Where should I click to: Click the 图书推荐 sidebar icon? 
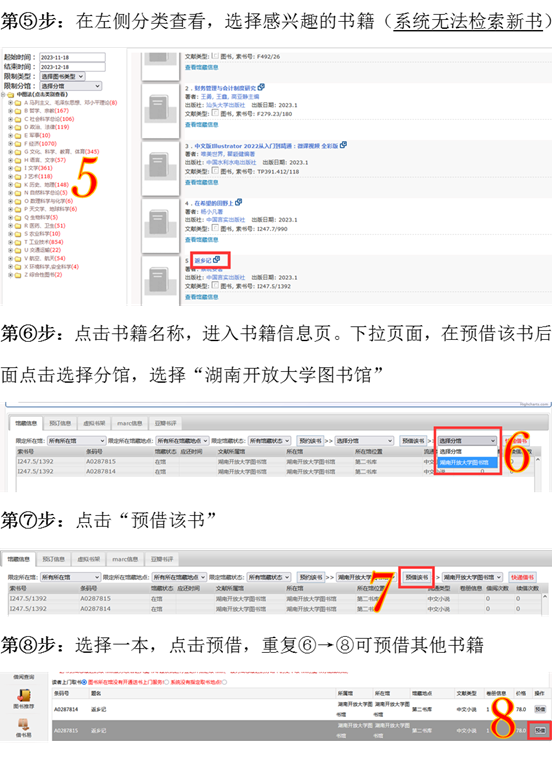[23, 696]
